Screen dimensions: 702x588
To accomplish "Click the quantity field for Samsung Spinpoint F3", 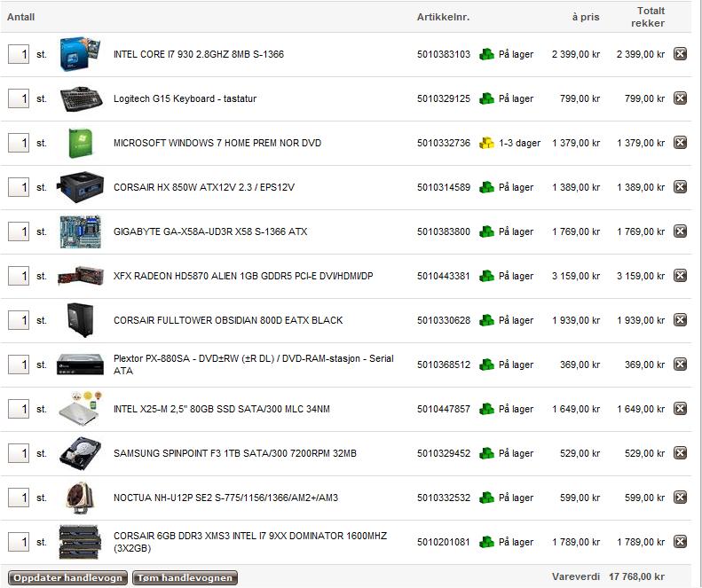I will [19, 453].
